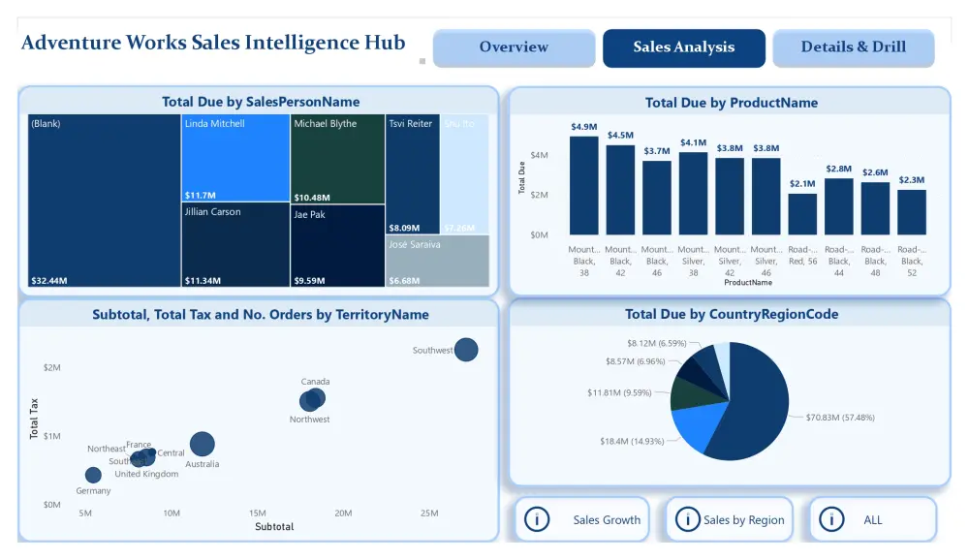Select the Southwest scatter bubble
The image size is (969, 560).
tap(466, 350)
